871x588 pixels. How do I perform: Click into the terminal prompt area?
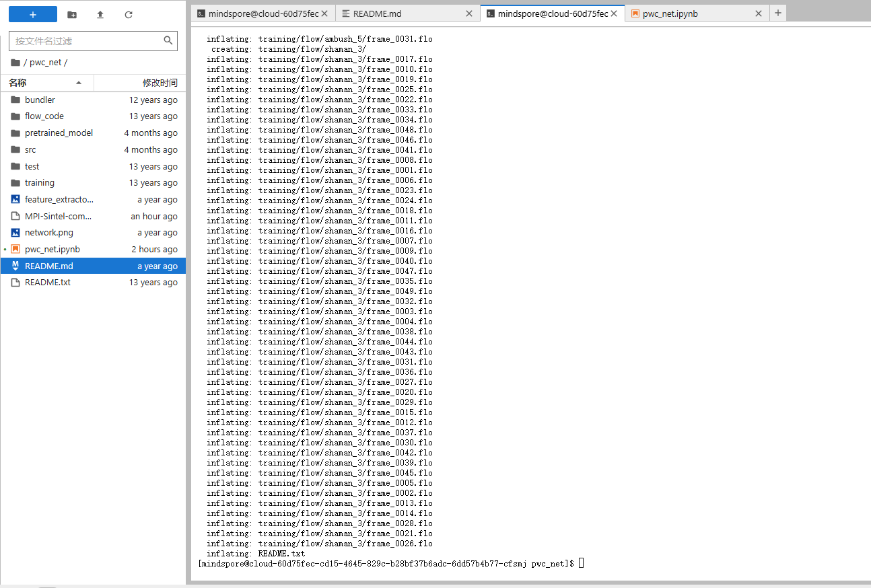pos(580,563)
